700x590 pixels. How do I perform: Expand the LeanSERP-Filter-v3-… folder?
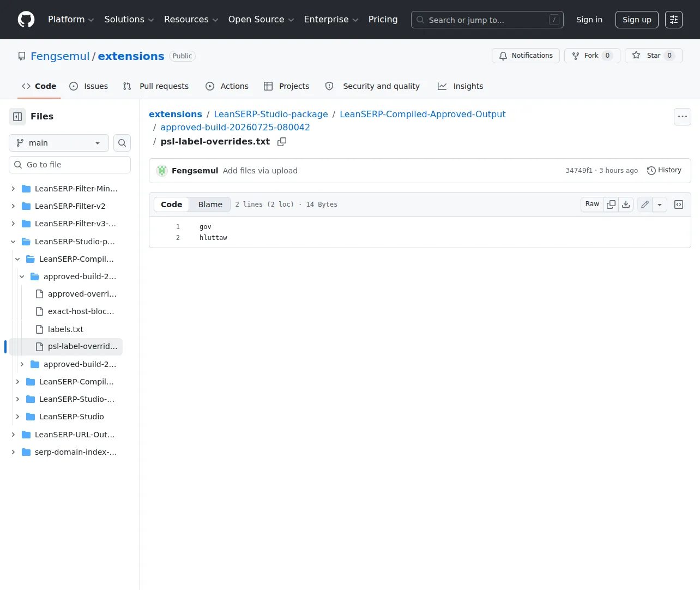(13, 224)
